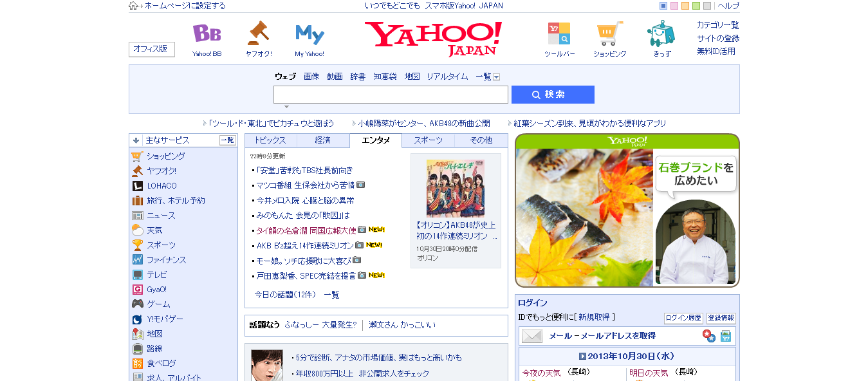Viewport: 868px width, 381px height.
Task: Click the 食べログ icon
Action: point(137,364)
